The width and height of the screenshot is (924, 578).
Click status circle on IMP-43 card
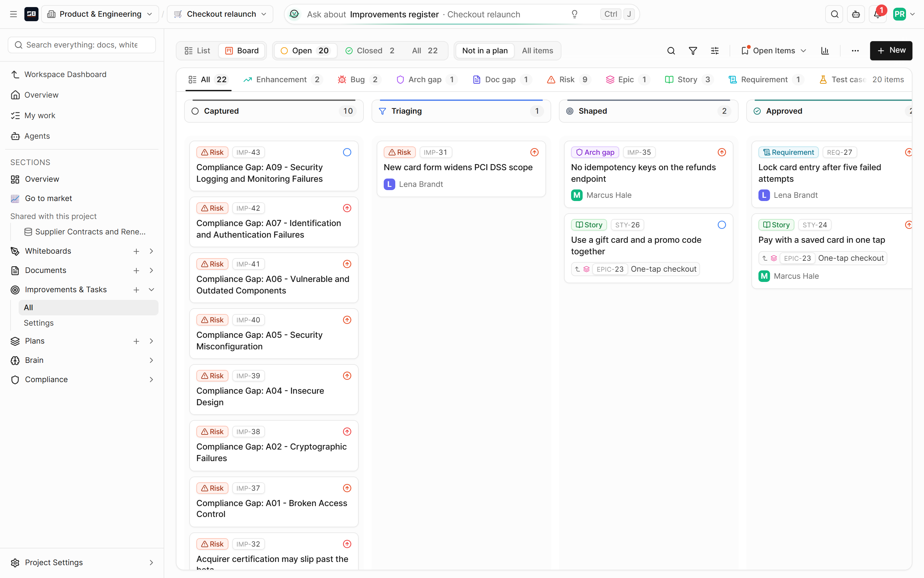347,152
